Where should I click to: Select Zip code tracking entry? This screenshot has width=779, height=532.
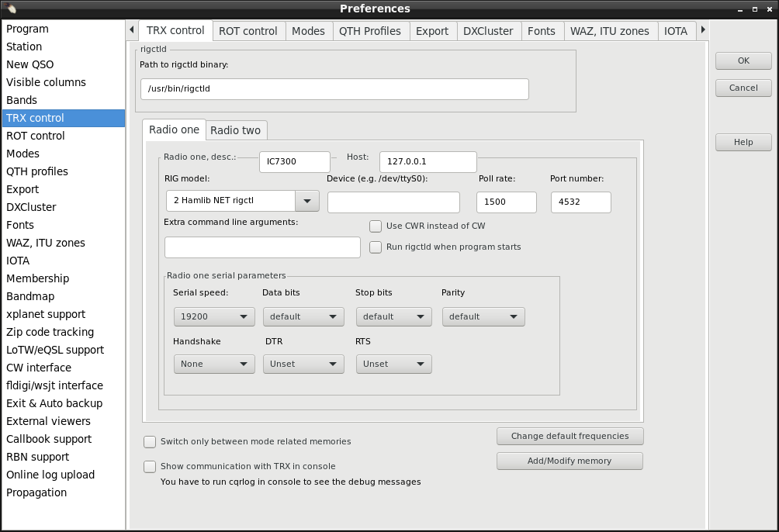[64, 333]
